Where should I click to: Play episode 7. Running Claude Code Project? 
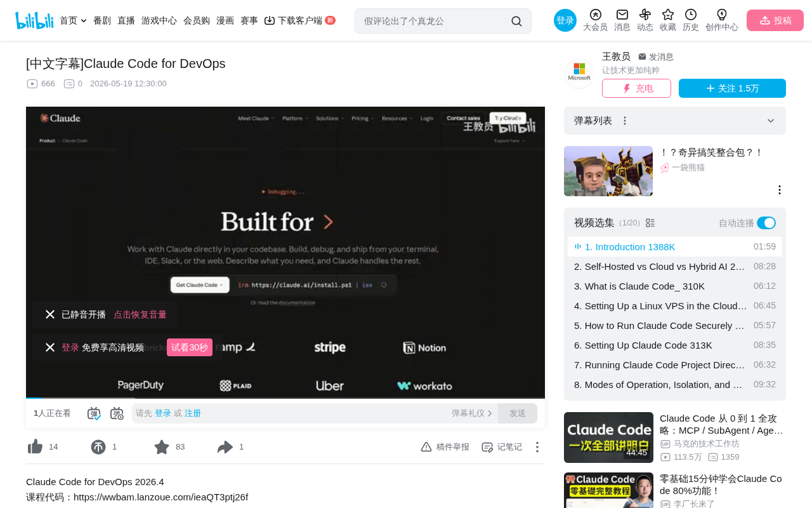pyautogui.click(x=675, y=364)
